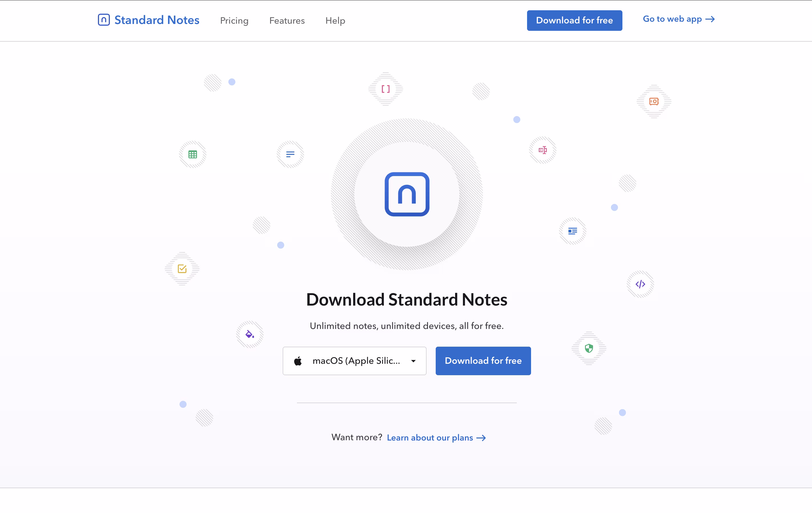Click the blue text lines icon
The width and height of the screenshot is (812, 513).
point(290,154)
